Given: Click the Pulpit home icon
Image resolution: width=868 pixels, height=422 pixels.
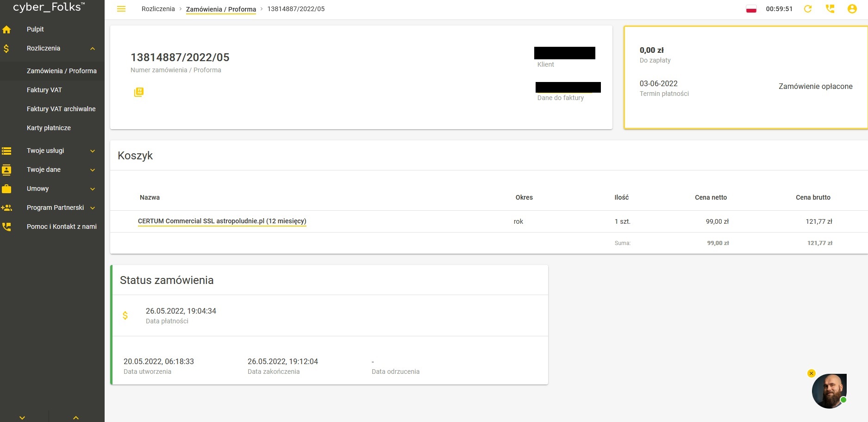Looking at the screenshot, I should [x=6, y=29].
